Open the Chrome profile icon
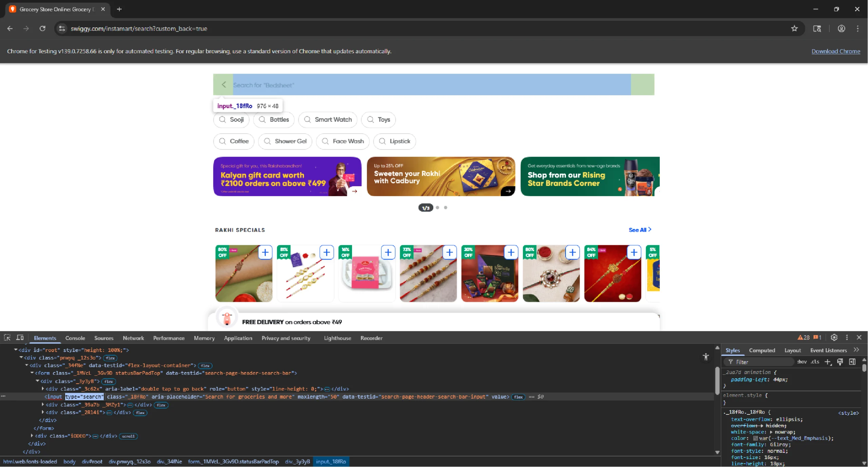The image size is (868, 467). [x=841, y=28]
